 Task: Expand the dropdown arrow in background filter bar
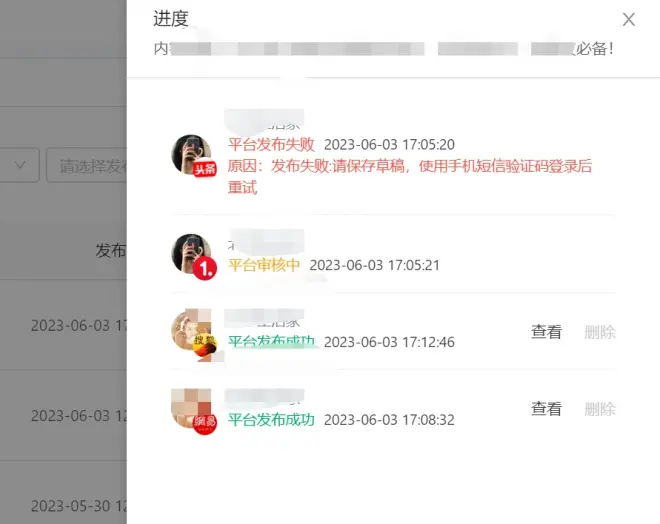pyautogui.click(x=20, y=165)
